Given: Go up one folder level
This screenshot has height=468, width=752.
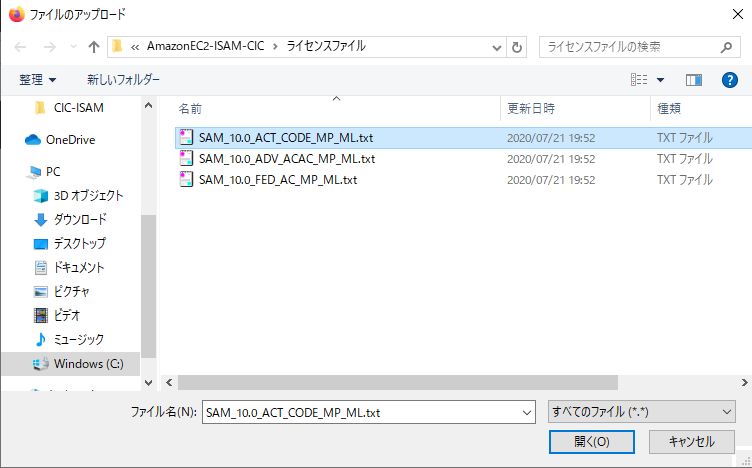Looking at the screenshot, I should [x=94, y=47].
